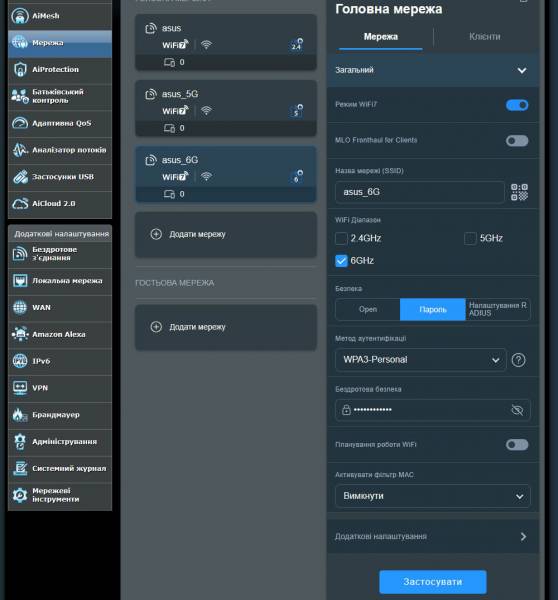Enable Планування роботи WiFi switch
The height and width of the screenshot is (600, 558).
(x=517, y=445)
